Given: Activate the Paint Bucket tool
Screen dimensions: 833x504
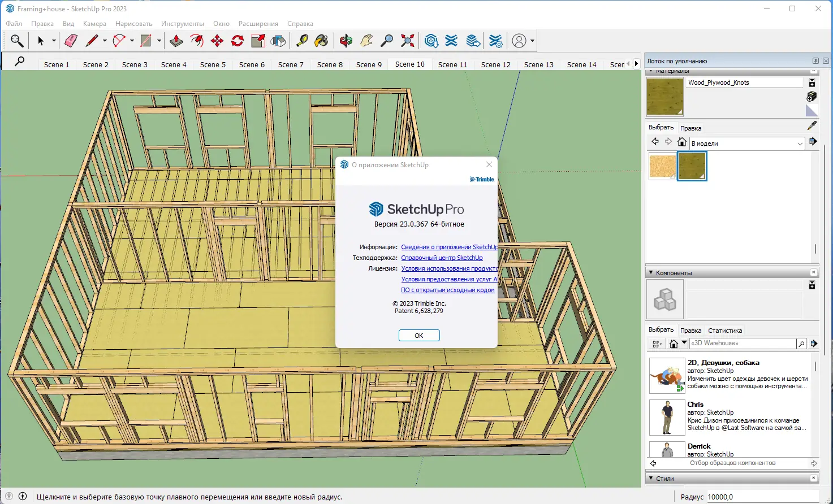Looking at the screenshot, I should pos(321,41).
